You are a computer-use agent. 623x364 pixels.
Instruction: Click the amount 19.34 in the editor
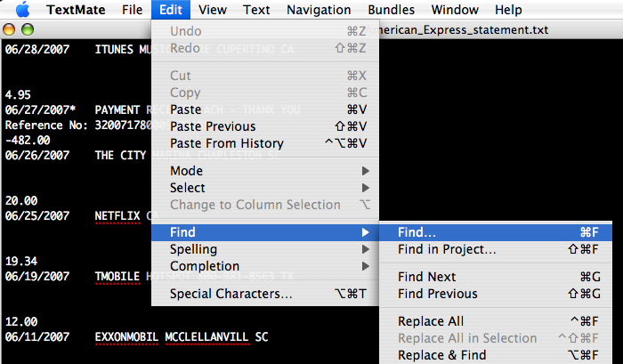click(21, 261)
